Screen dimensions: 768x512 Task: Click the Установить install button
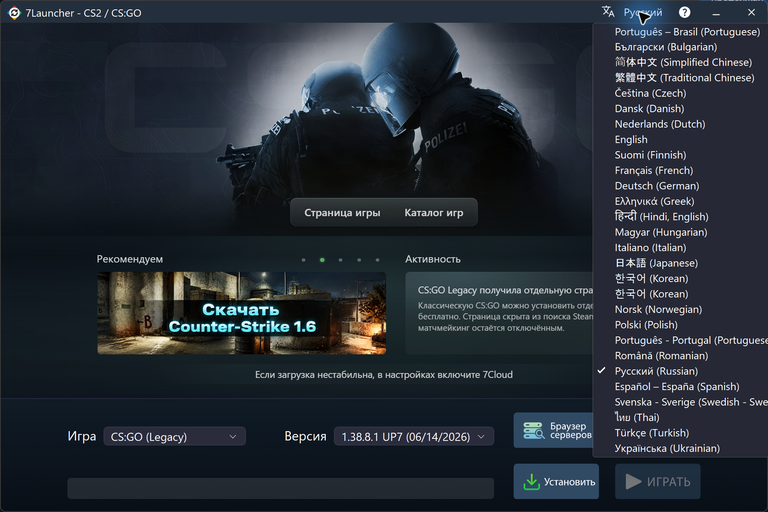click(x=556, y=482)
